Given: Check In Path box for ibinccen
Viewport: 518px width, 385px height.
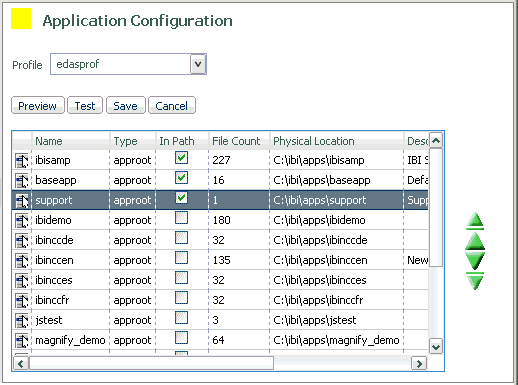Looking at the screenshot, I should (181, 258).
